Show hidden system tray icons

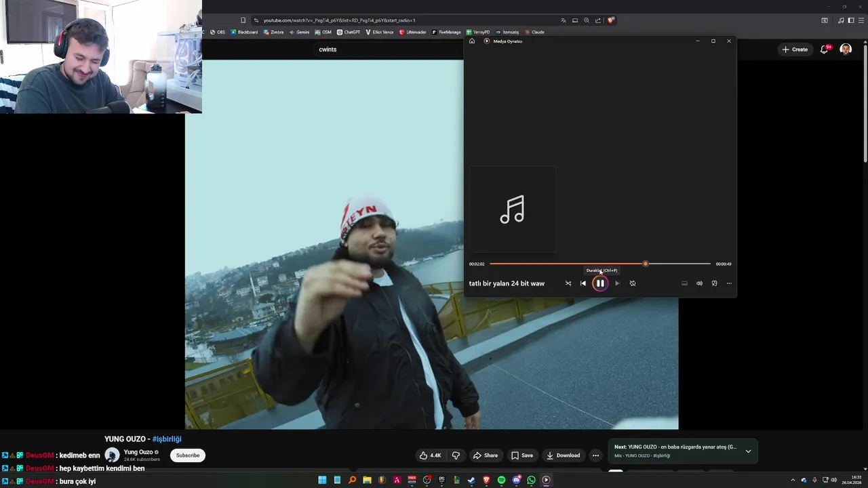coord(793,480)
